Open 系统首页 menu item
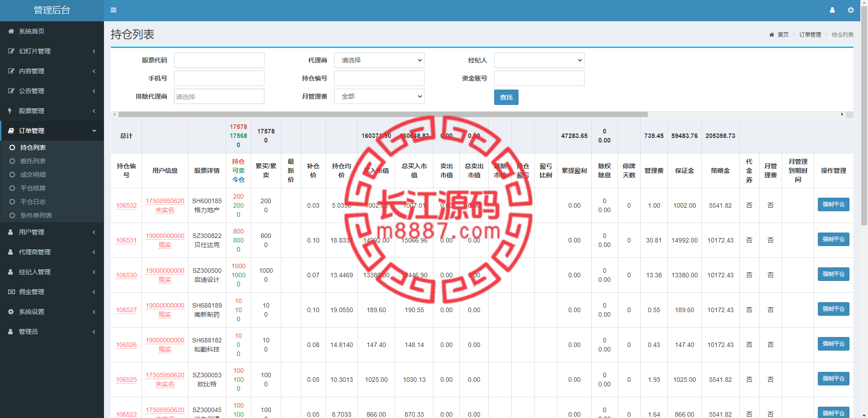The height and width of the screenshot is (418, 868). pyautogui.click(x=52, y=31)
